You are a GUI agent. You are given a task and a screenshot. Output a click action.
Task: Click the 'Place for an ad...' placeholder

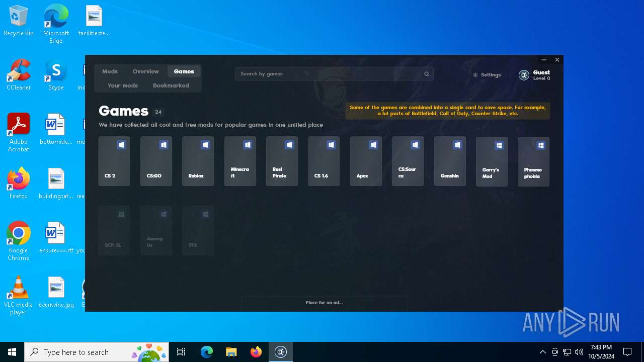(x=324, y=303)
